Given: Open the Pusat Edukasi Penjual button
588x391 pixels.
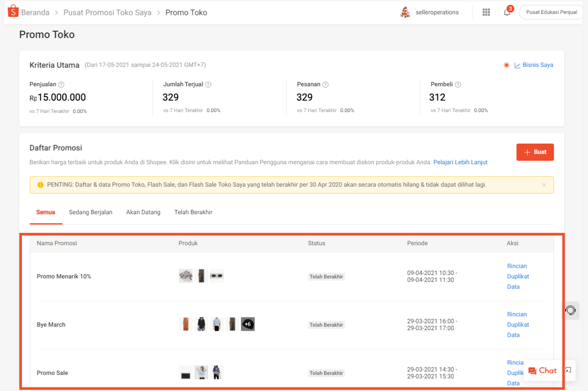Looking at the screenshot, I should (x=551, y=12).
